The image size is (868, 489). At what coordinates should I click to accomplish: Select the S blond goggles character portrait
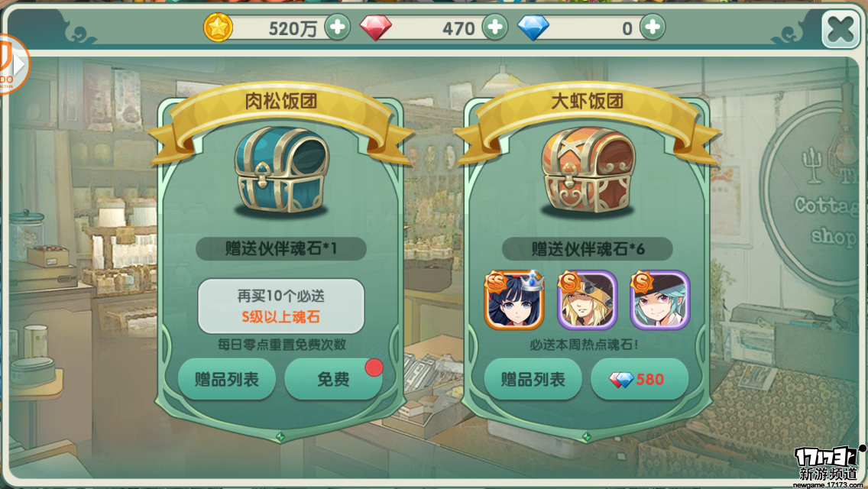coord(587,300)
